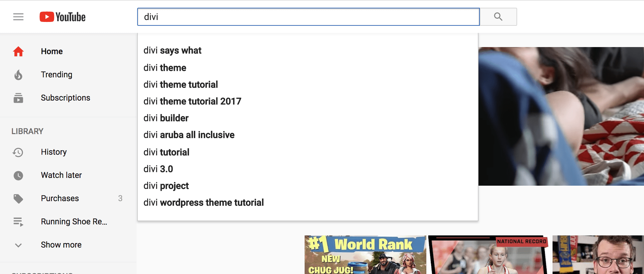
Task: Open the Subscriptions icon in sidebar
Action: [18, 98]
